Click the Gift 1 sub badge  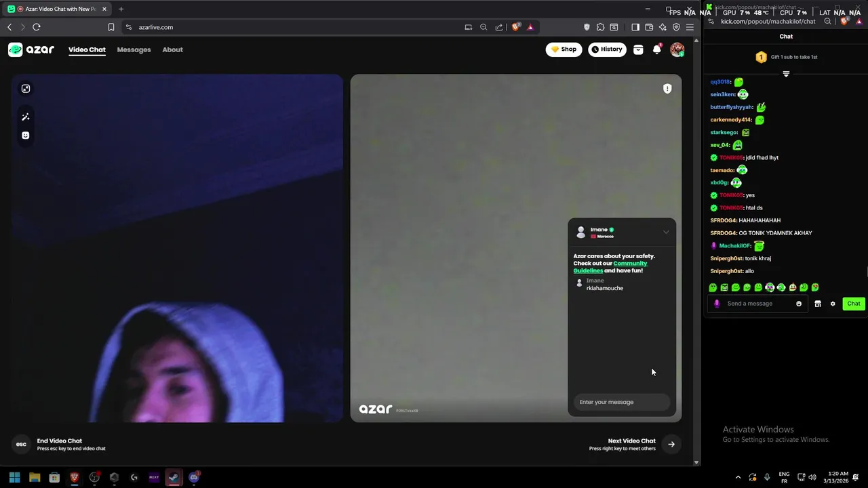[761, 57]
